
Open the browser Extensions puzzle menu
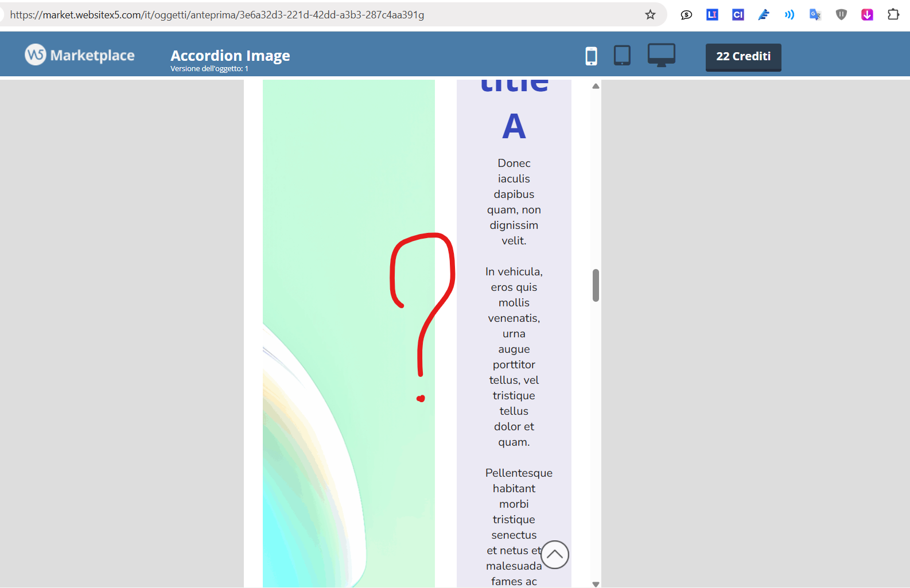[893, 15]
